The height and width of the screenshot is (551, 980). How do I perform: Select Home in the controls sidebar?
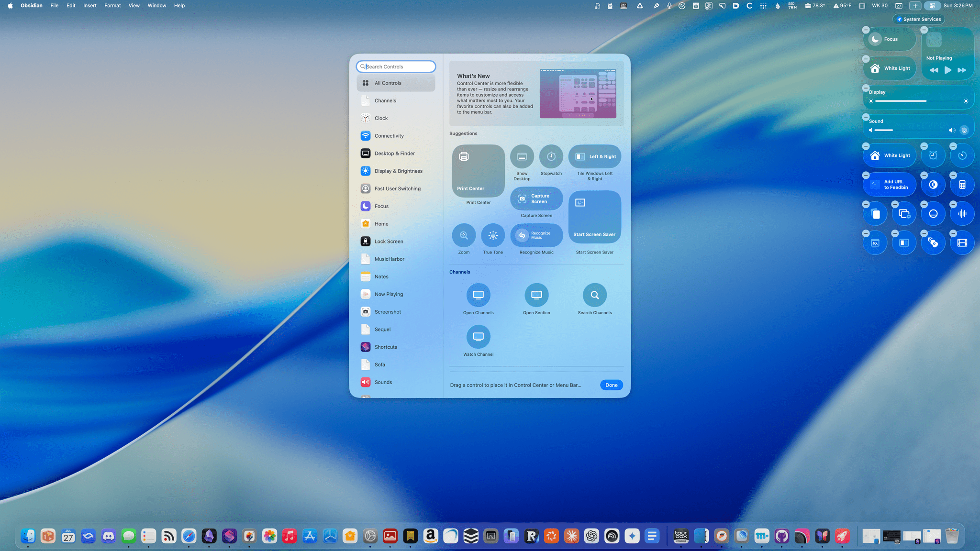point(396,224)
